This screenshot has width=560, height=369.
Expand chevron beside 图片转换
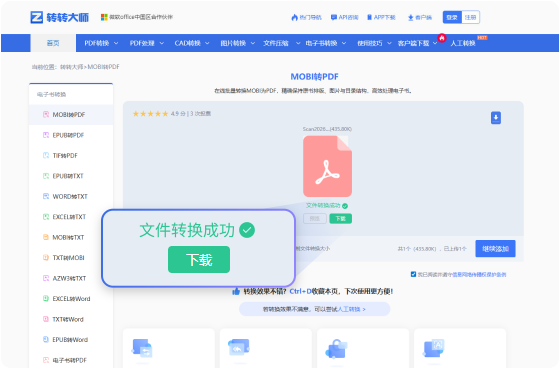[x=253, y=43]
